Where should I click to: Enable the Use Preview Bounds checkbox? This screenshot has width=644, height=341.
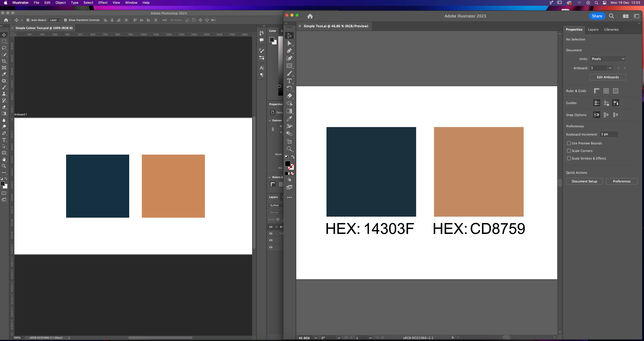point(569,143)
